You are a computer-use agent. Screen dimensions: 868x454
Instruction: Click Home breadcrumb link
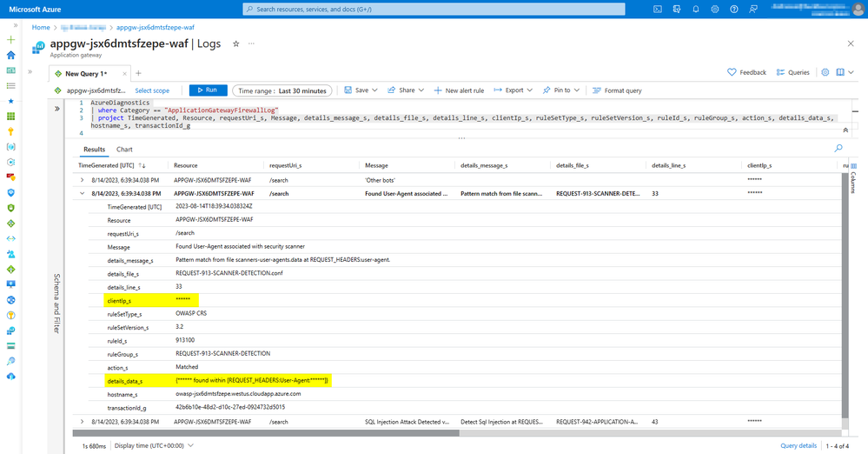(41, 27)
